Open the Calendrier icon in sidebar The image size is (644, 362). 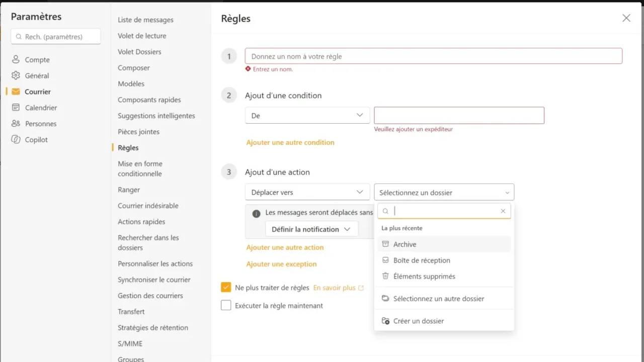(x=16, y=108)
